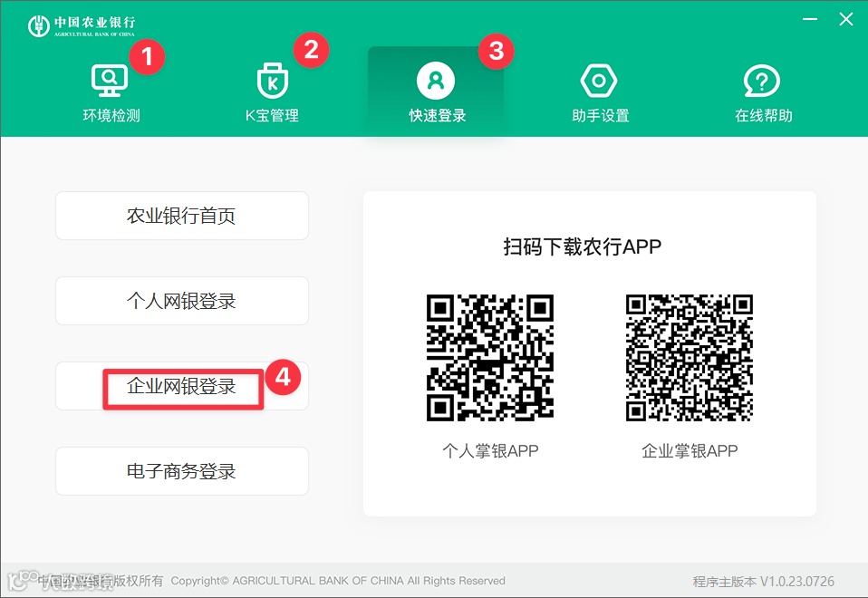Viewport: 868px width, 598px height.
Task: Open 农业银行首页 button
Action: pos(182,216)
